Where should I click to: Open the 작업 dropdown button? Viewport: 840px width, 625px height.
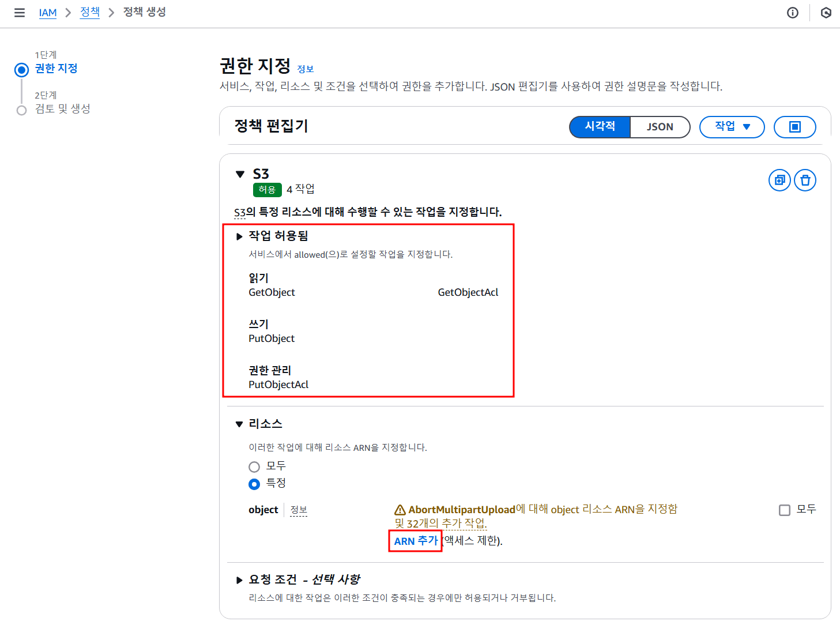[x=732, y=127]
